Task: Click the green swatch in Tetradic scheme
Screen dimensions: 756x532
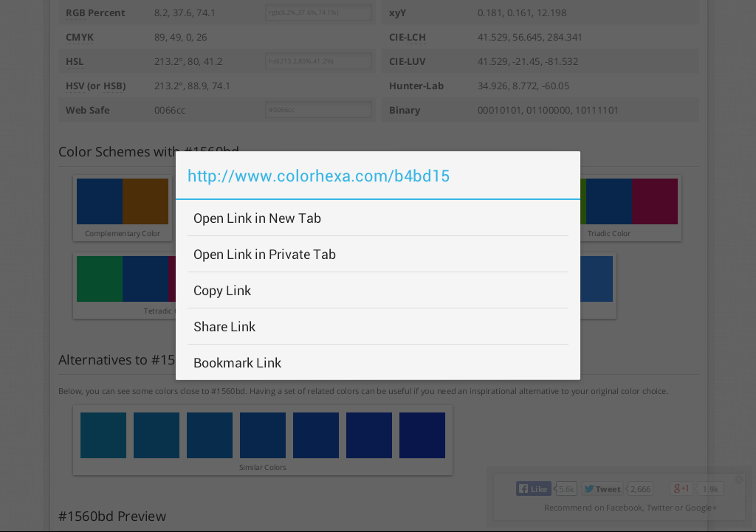Action: coord(100,279)
